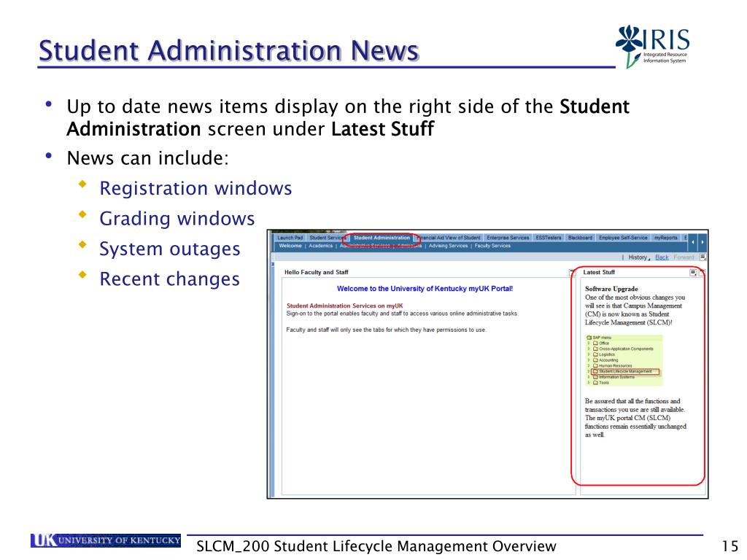Open the ESSTesters tab
Image resolution: width=747 pixels, height=560 pixels.
[x=549, y=238]
